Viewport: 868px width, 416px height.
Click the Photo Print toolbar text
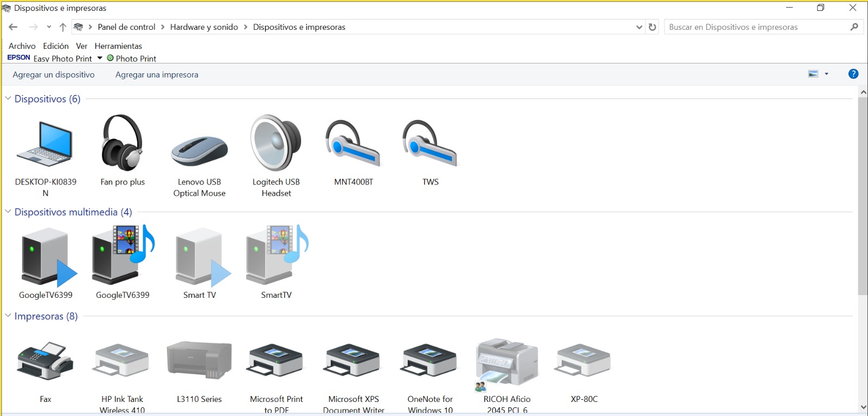(x=136, y=59)
